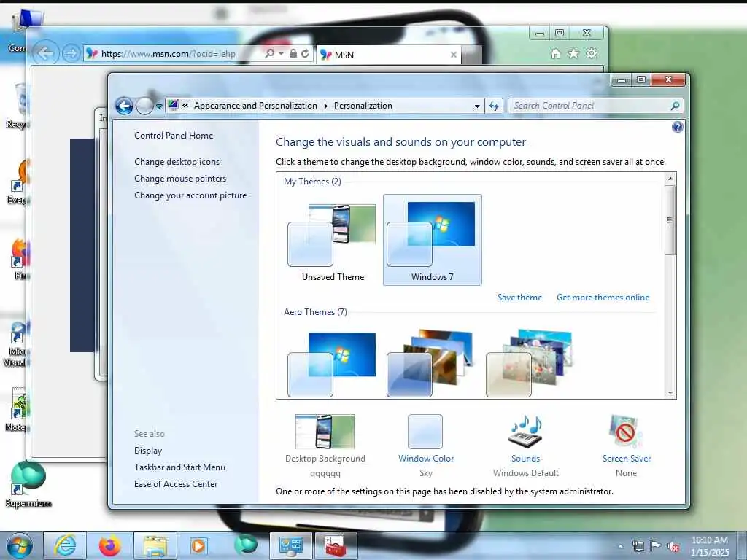Screen dimensions: 747x560
Task: Click search icon in Internet Explorer address bar
Action: 270,53
